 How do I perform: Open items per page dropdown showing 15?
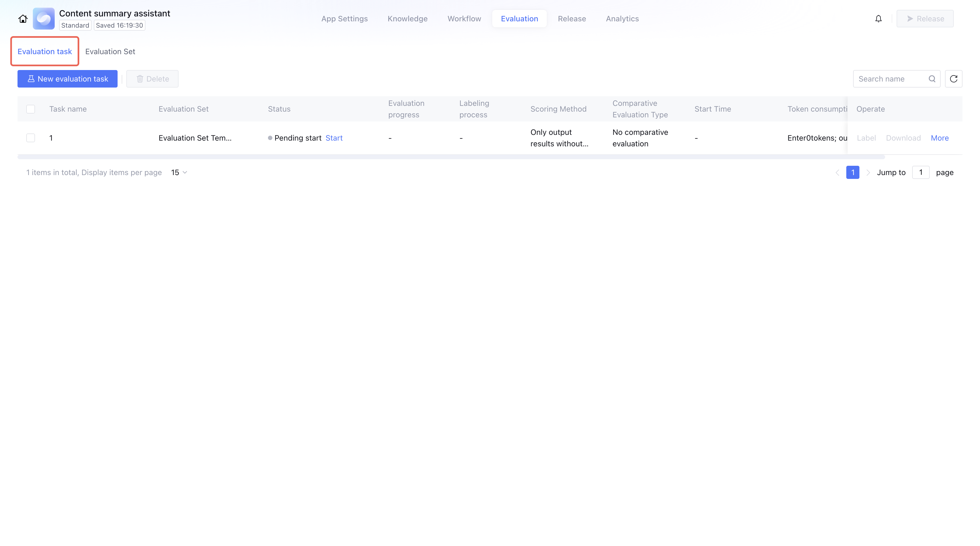pos(179,172)
